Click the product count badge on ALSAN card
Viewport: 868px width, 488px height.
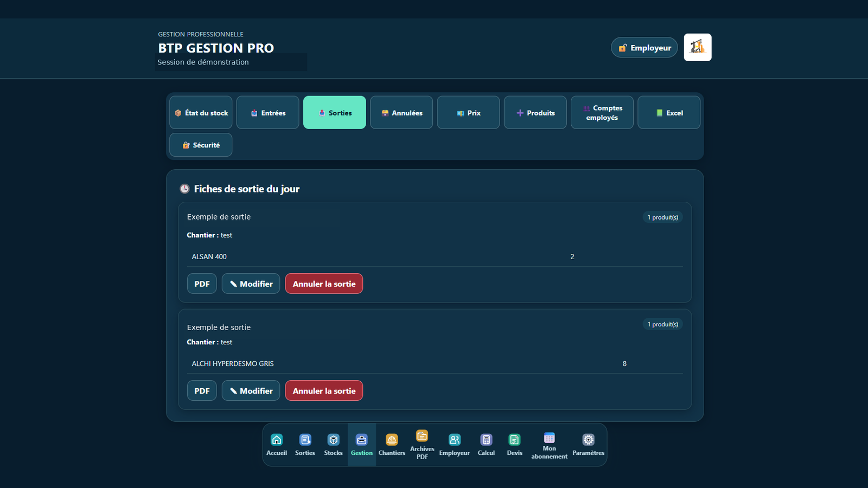[662, 217]
